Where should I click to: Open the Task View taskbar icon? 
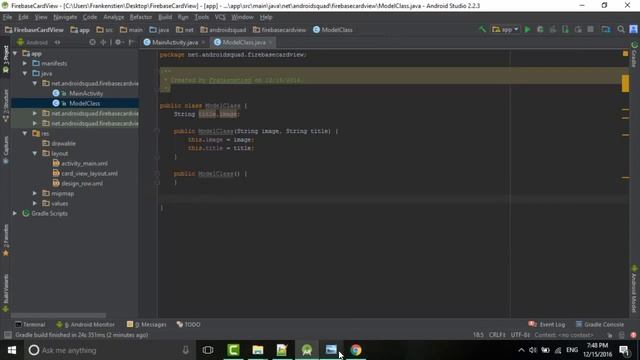point(208,350)
